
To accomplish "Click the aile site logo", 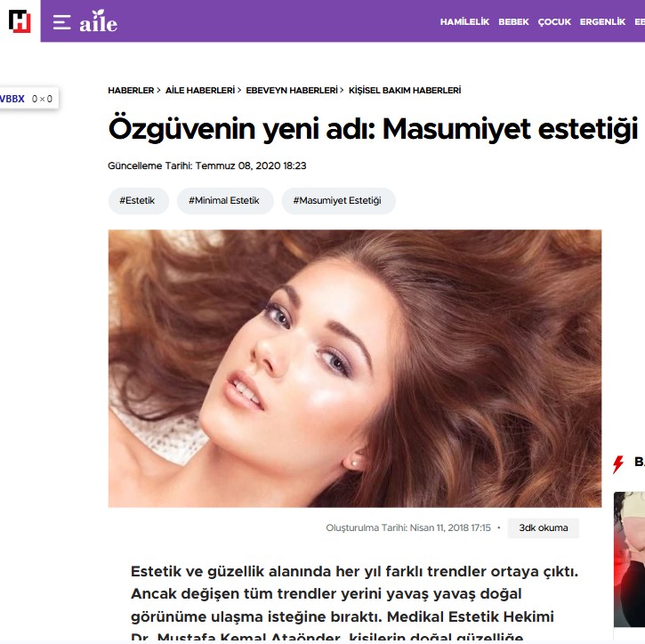I will (x=99, y=21).
